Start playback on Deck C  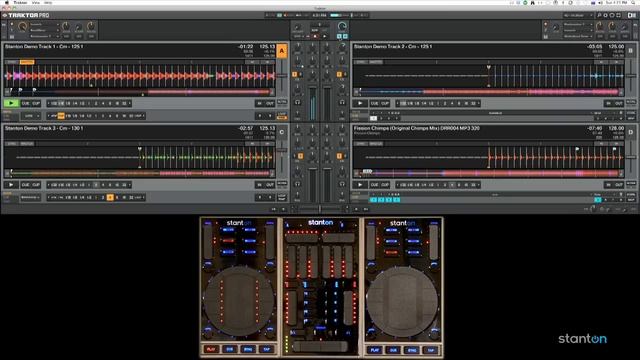pyautogui.click(x=11, y=185)
